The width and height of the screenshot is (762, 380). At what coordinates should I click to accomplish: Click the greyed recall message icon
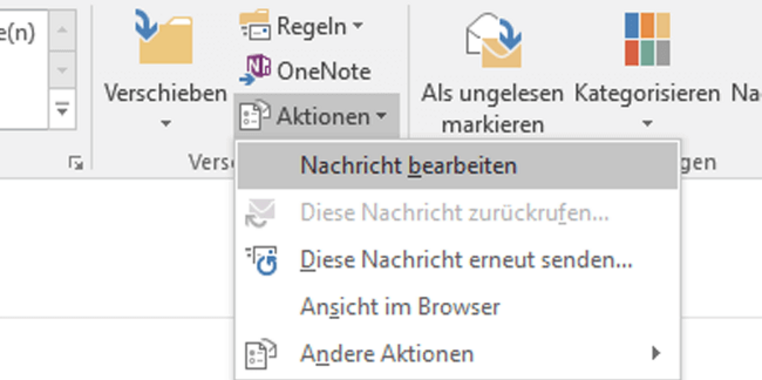tap(260, 213)
